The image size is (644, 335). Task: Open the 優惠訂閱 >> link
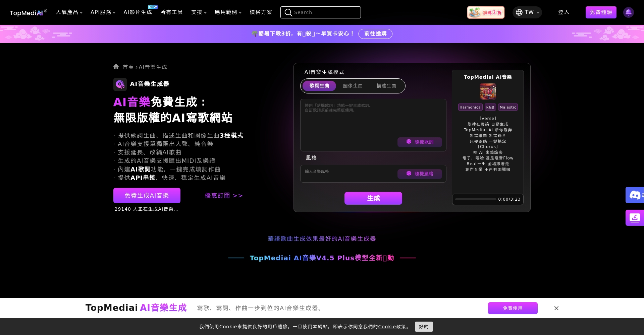pyautogui.click(x=224, y=195)
